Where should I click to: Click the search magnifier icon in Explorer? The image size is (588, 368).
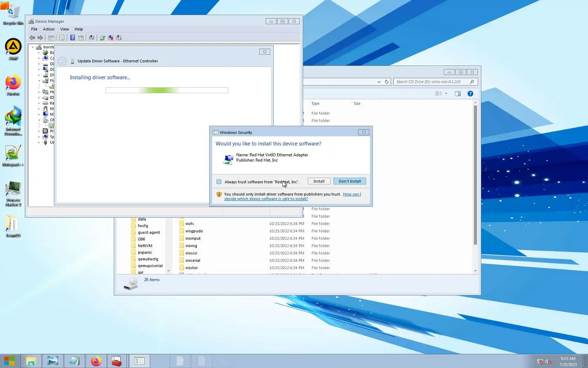(x=472, y=82)
